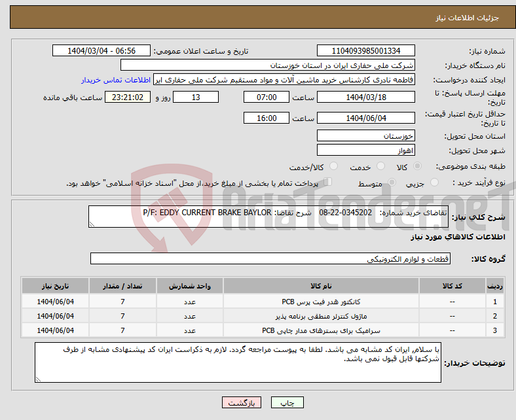
Task: Select the خدمت radio button
Action: tap(380, 166)
